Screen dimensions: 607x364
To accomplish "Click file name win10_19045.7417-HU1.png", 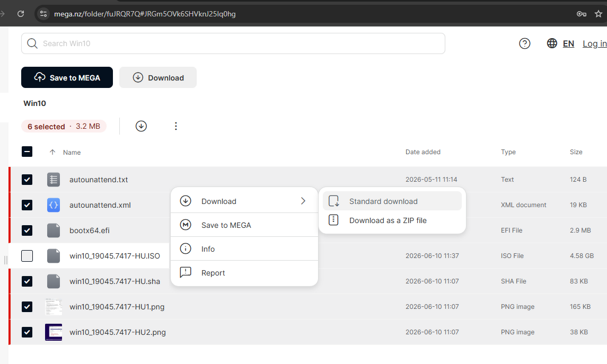I will tap(117, 307).
